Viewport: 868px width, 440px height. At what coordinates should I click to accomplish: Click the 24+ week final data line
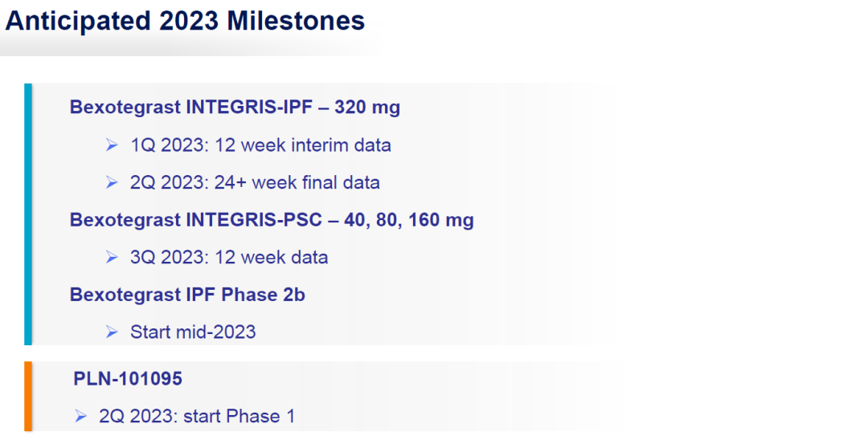(x=255, y=183)
